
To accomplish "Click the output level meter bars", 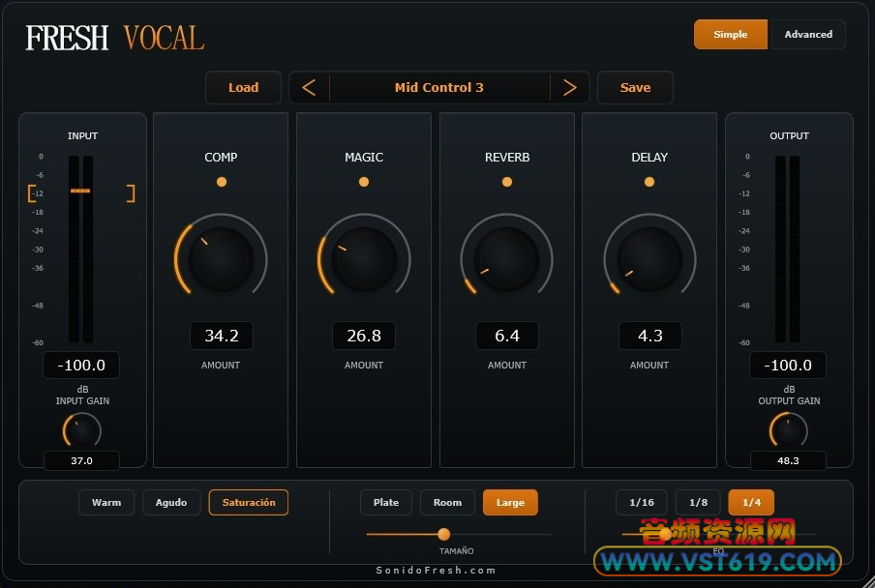I will click(x=787, y=250).
